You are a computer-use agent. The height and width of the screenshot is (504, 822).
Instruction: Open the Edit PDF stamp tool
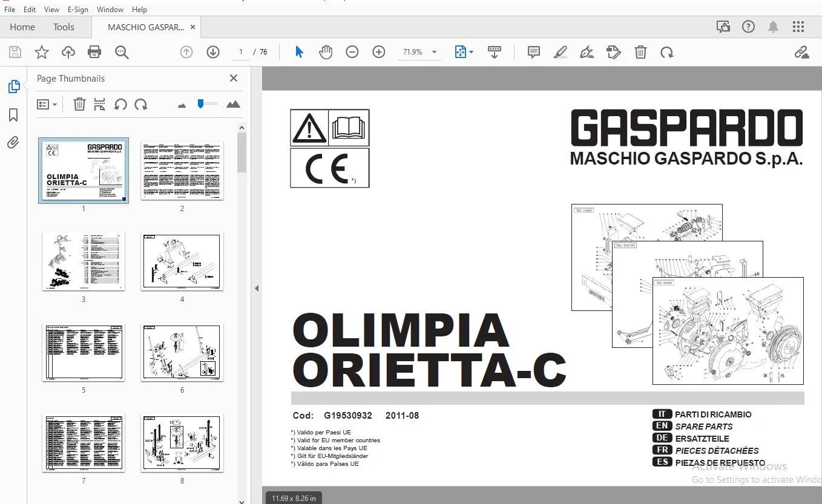(614, 52)
